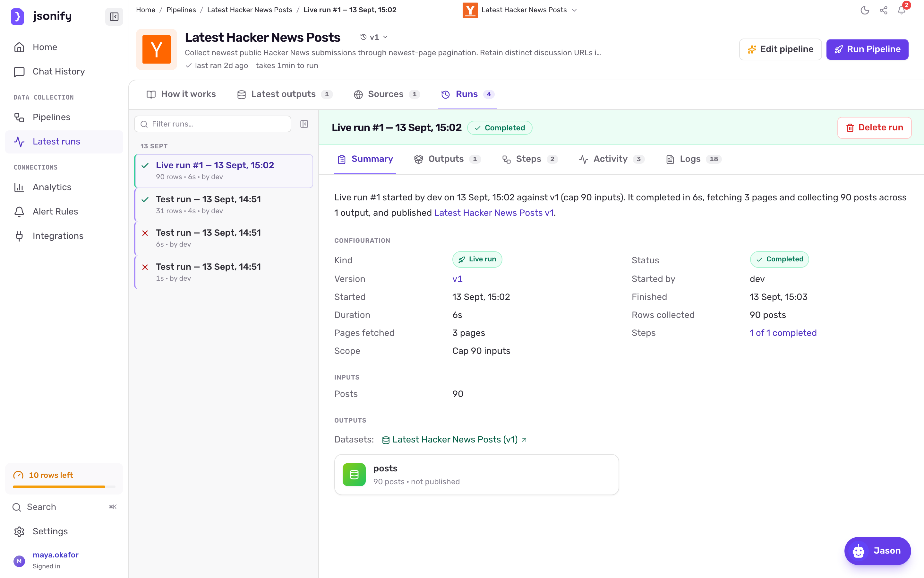Click the Completed status badge in configuration
Screen dimensions: 924x578
click(x=779, y=259)
